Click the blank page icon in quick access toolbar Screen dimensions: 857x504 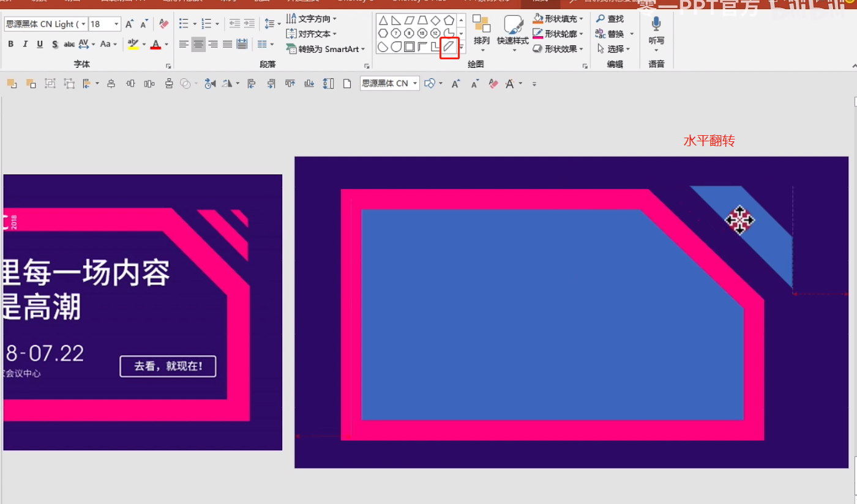(x=346, y=83)
